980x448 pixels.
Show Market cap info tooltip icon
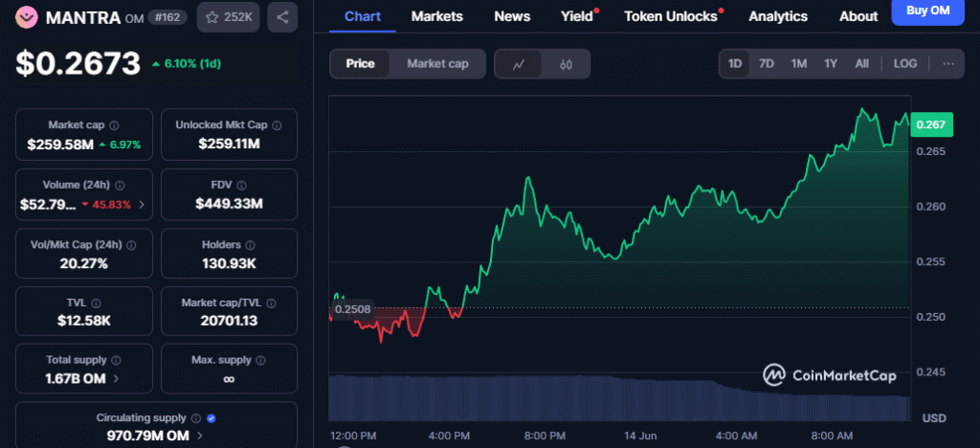click(x=115, y=125)
